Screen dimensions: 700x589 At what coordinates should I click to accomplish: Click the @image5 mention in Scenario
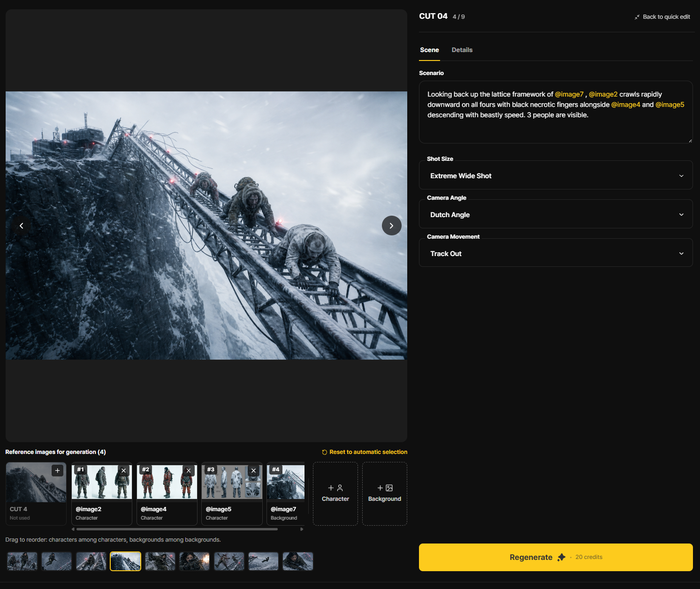click(x=670, y=105)
